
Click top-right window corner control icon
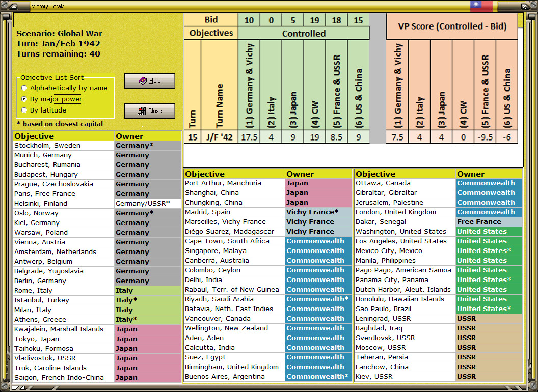pos(524,6)
